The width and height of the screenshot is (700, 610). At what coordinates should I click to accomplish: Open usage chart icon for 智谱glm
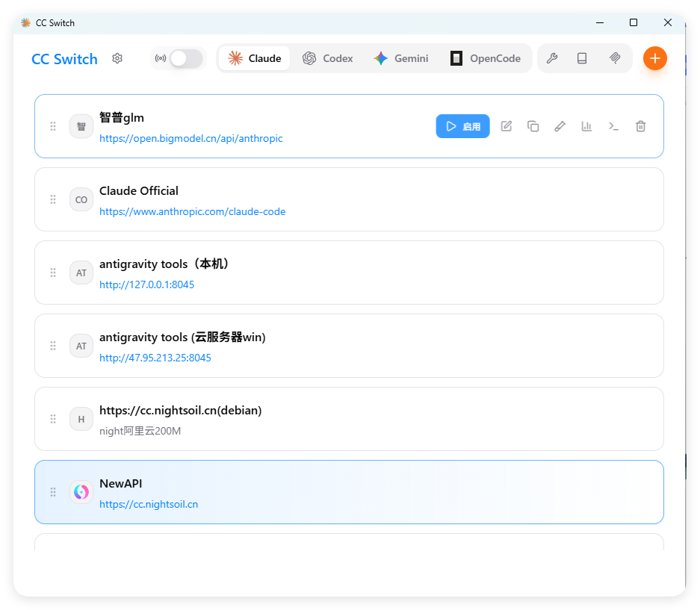(586, 126)
